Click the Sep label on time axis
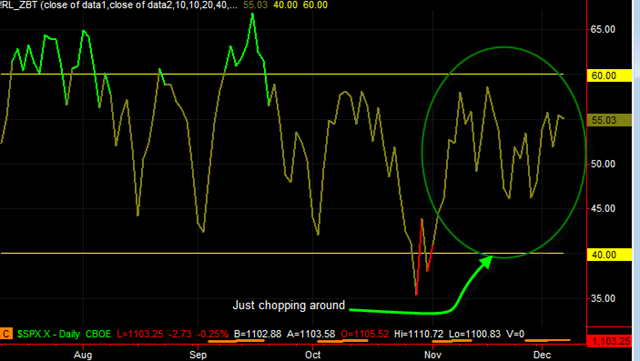The width and height of the screenshot is (640, 361). 198,355
